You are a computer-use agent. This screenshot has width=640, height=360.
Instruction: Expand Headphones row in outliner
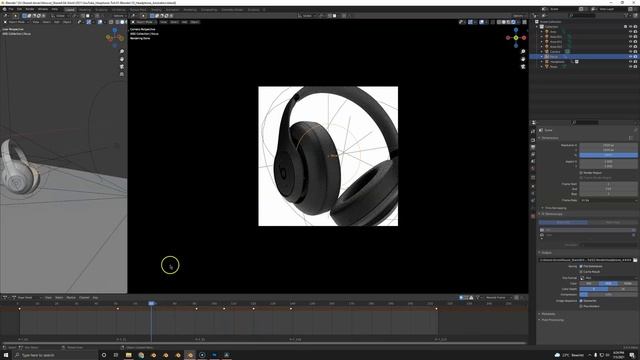(x=542, y=62)
